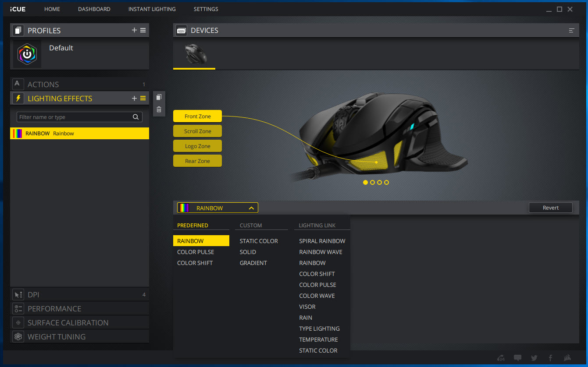Viewport: 588px width, 367px height.
Task: Open the Instant Lighting tab
Action: click(152, 9)
